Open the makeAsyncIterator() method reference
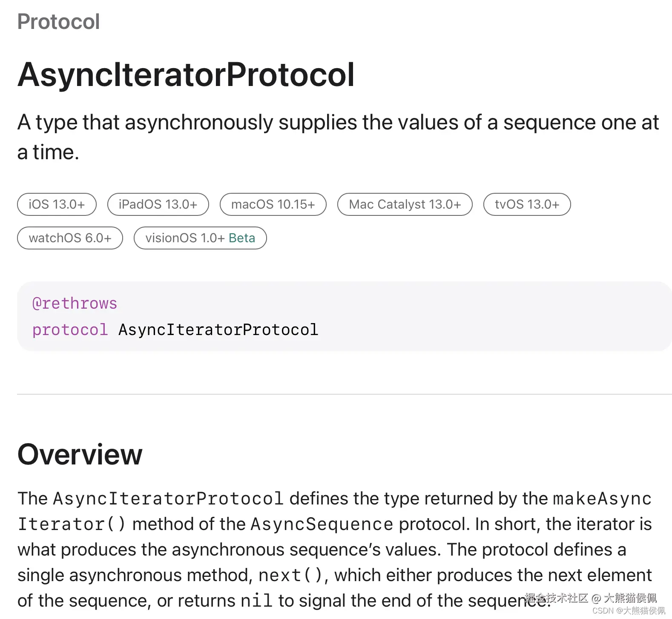 602,499
